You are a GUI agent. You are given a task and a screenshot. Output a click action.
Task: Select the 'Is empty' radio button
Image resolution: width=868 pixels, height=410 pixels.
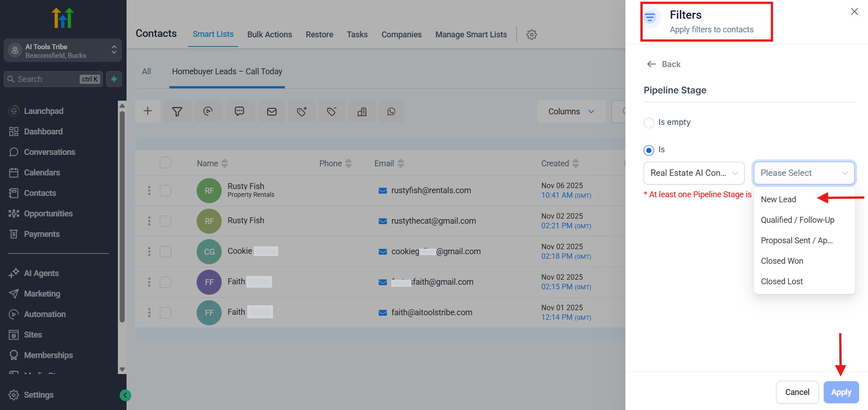pos(649,123)
